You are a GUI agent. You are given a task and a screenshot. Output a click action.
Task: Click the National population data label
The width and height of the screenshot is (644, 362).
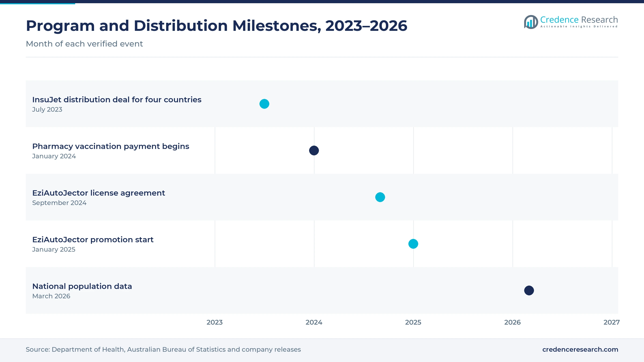coord(82,286)
